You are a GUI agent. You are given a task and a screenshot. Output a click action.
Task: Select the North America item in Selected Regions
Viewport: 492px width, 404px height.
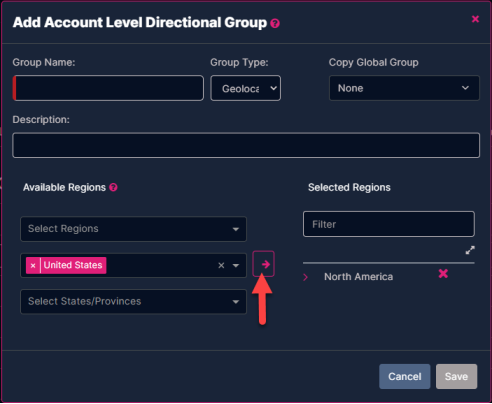pos(359,277)
